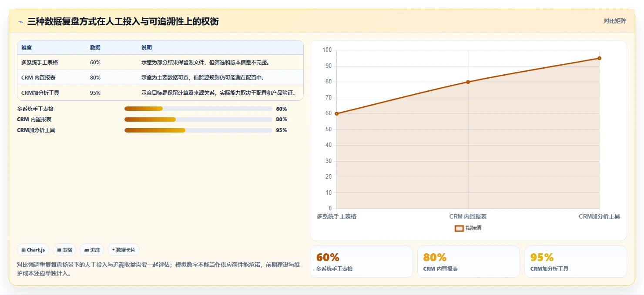Image resolution: width=644 pixels, height=295 pixels.
Task: Click the CRM加分析工具 label on the chart x-axis
Action: 599,216
